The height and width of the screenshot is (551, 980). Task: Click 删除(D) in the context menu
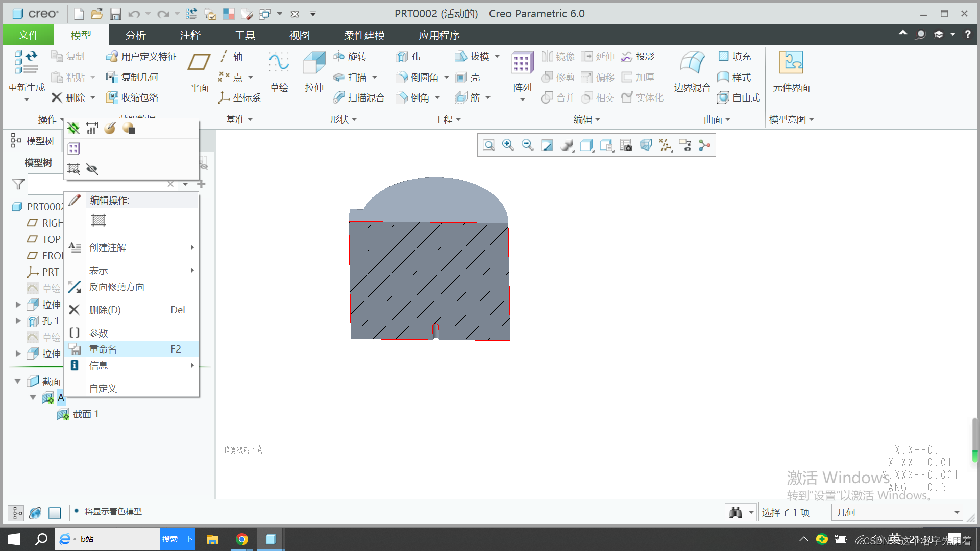pos(105,310)
